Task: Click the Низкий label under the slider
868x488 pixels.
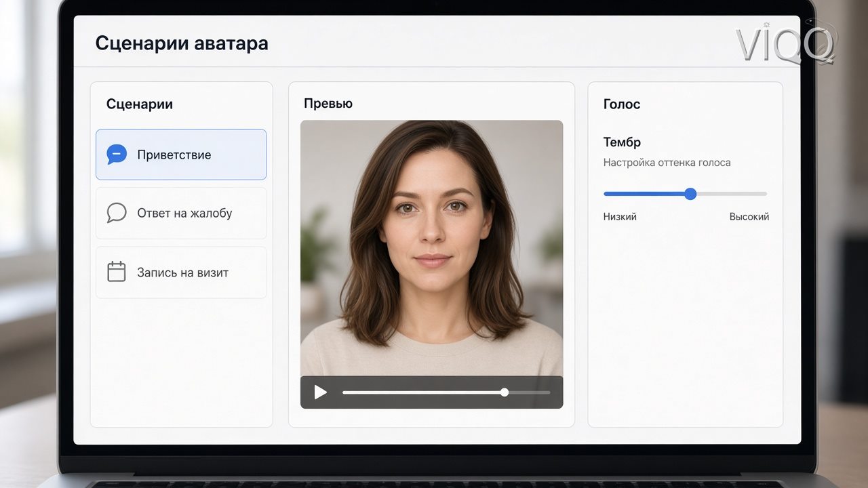Action: [620, 217]
